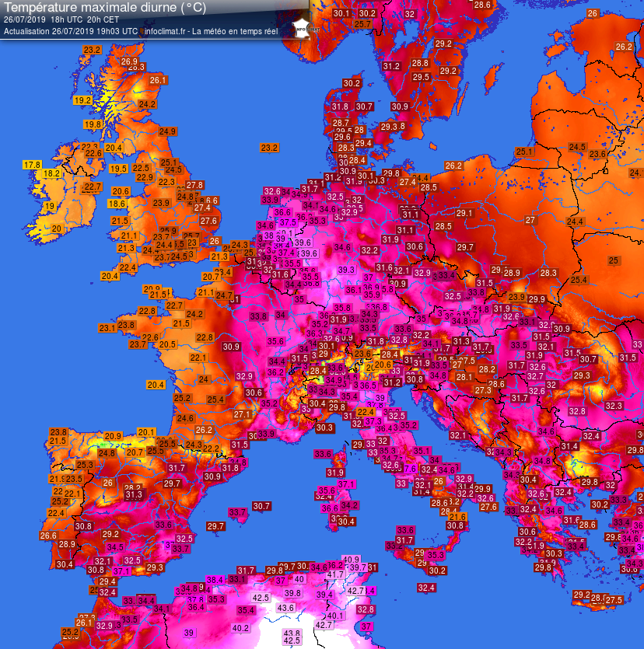Click the 19.2 label in western Scotland
This screenshot has height=649, width=644.
82,100
